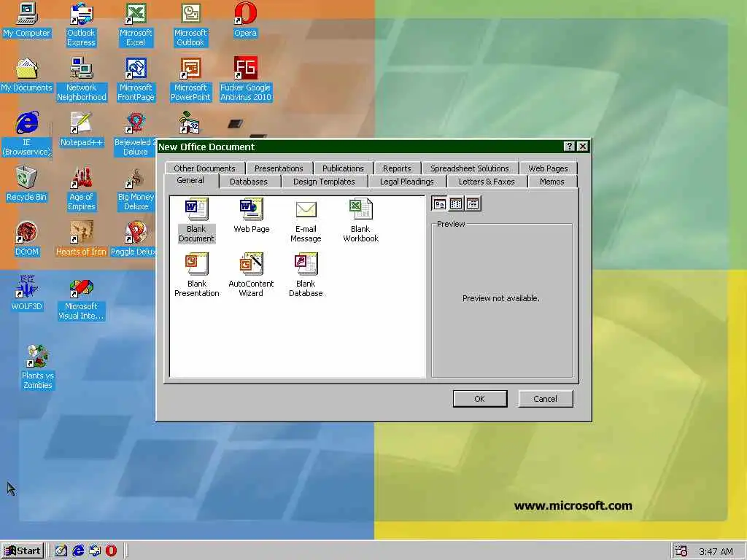
Task: Switch to the Presentations tab
Action: click(279, 168)
